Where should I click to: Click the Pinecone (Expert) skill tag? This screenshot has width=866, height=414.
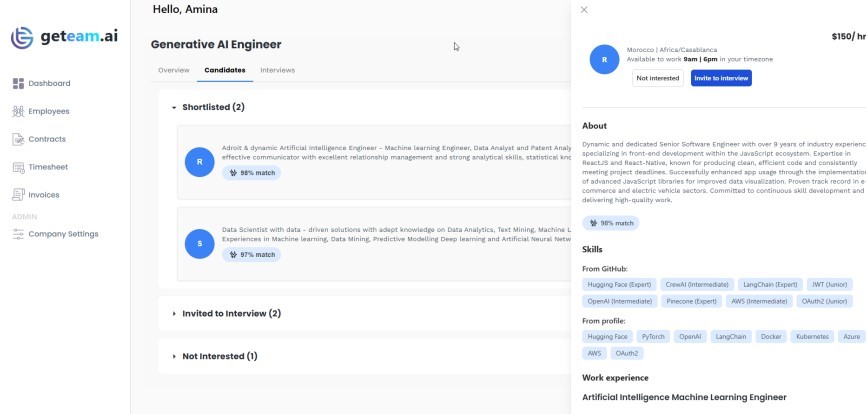(691, 301)
